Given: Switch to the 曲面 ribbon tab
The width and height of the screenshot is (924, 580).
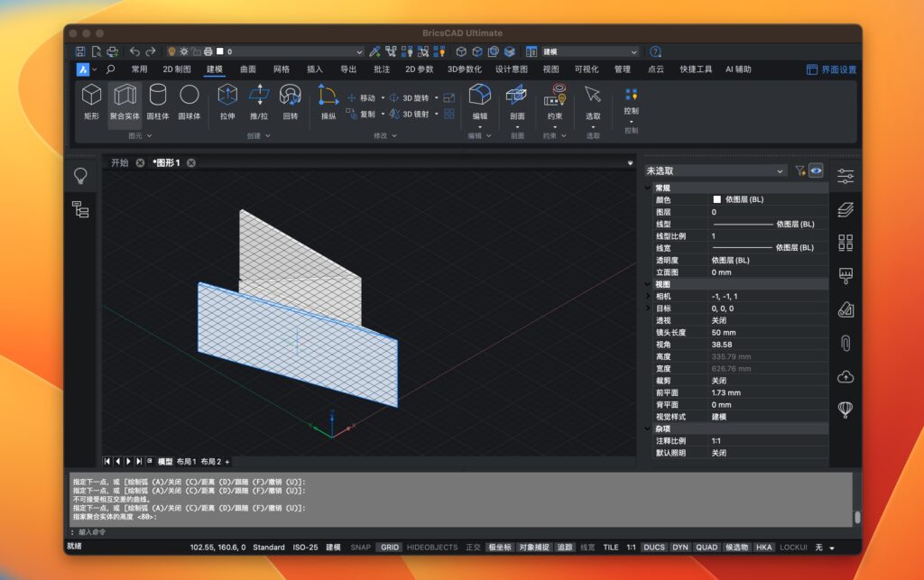Looking at the screenshot, I should [248, 69].
